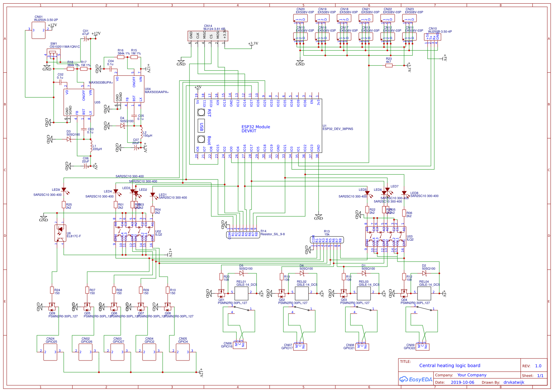Select the U04 buck regulator IC
Viewport: 554px width, 392px height.
point(129,89)
